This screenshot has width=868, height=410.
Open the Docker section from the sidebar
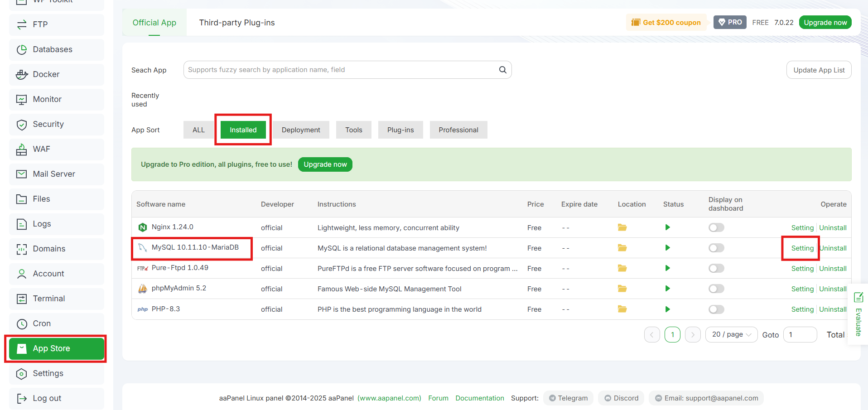click(x=46, y=74)
